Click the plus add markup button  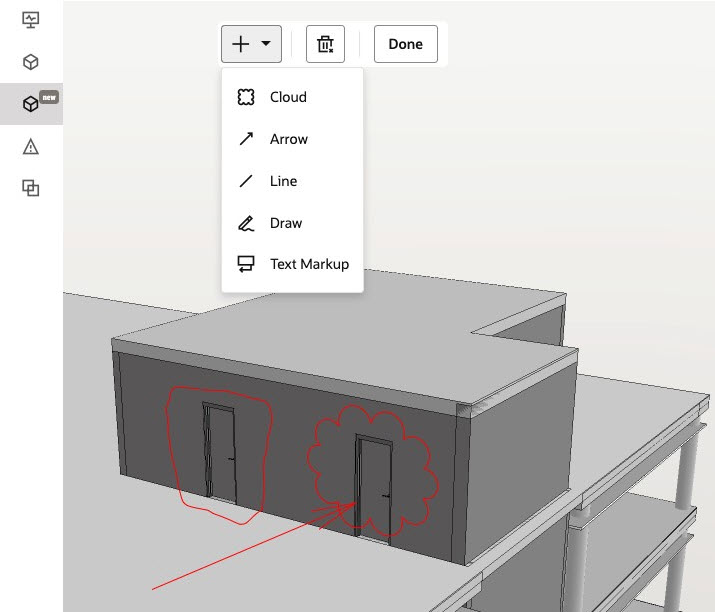pyautogui.click(x=241, y=44)
